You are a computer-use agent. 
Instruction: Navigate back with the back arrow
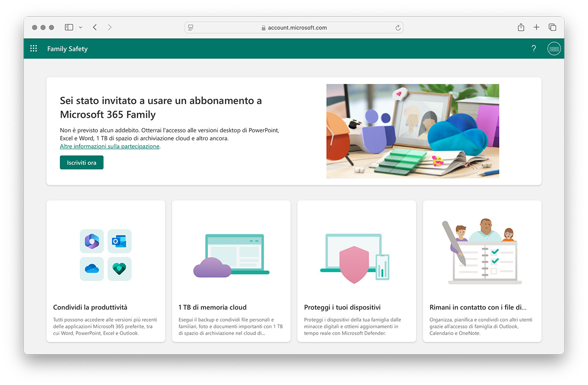[x=95, y=27]
